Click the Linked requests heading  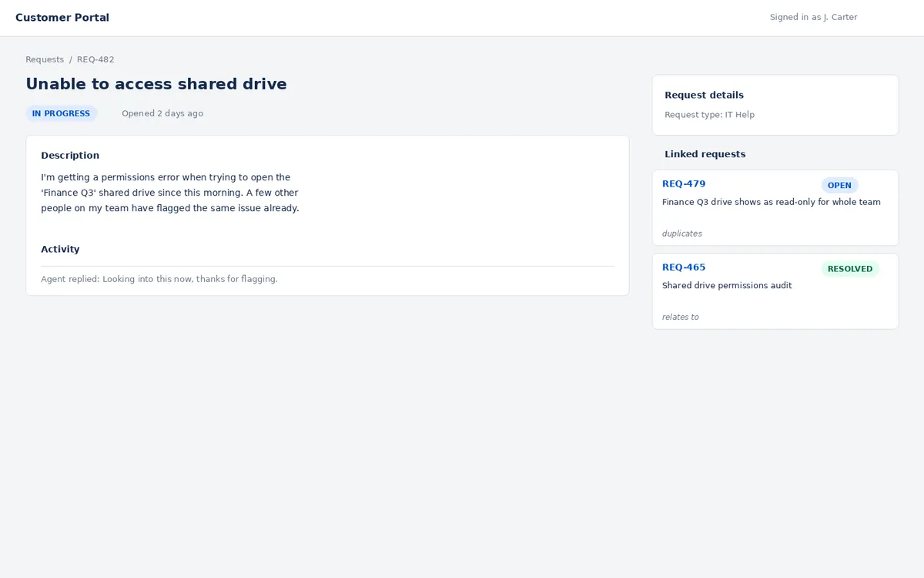tap(705, 154)
